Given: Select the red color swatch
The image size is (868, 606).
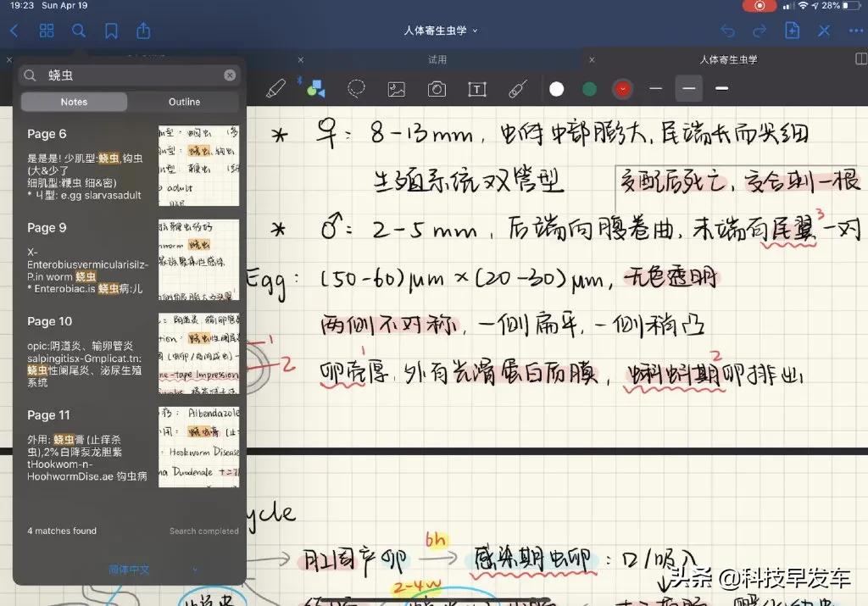Looking at the screenshot, I should 622,88.
